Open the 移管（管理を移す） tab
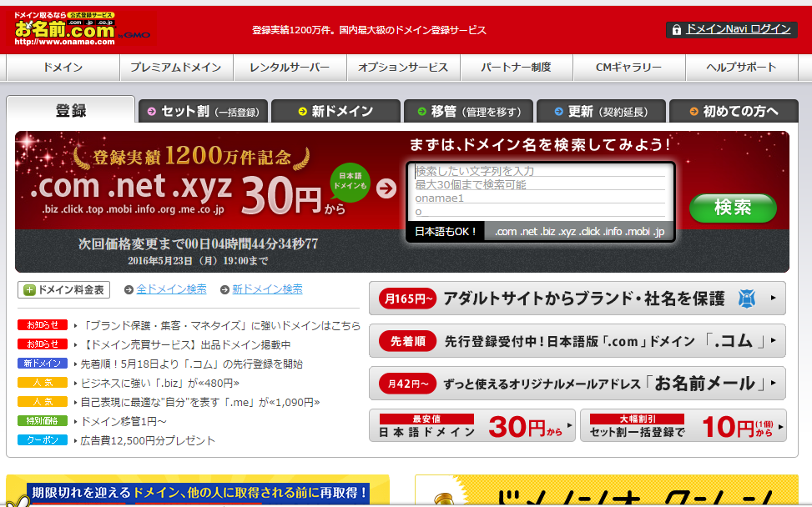 [x=468, y=109]
